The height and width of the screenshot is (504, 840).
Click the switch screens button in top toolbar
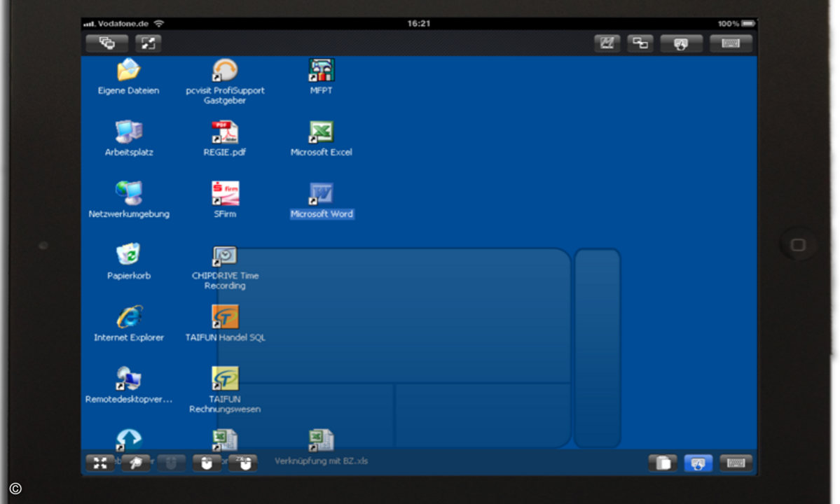pyautogui.click(x=640, y=43)
